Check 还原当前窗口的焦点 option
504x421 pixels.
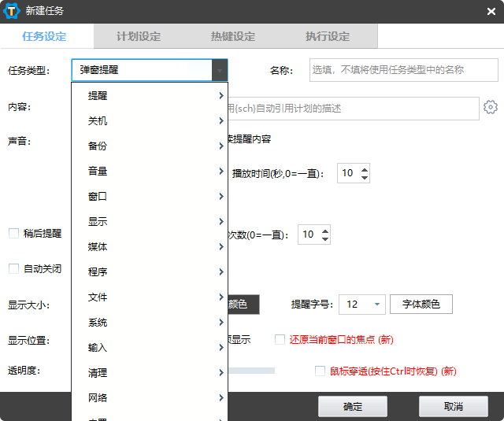[280, 340]
